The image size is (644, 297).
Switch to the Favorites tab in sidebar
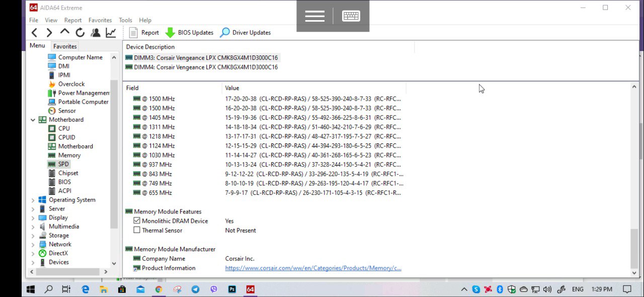(65, 46)
